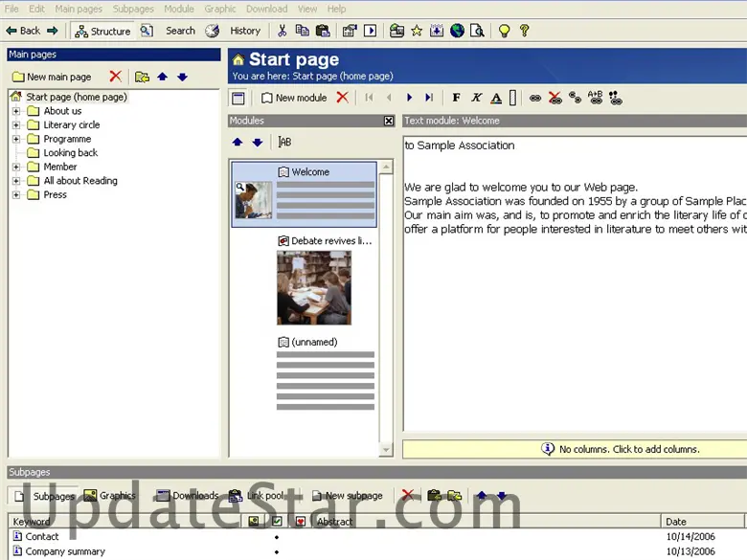This screenshot has height=560, width=747.
Task: Click into the Welcome text editing area
Action: click(575, 283)
